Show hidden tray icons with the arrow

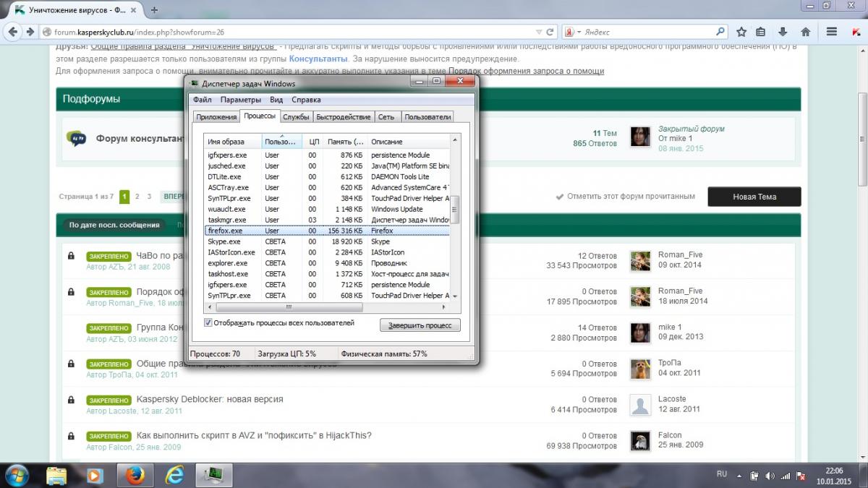point(740,476)
